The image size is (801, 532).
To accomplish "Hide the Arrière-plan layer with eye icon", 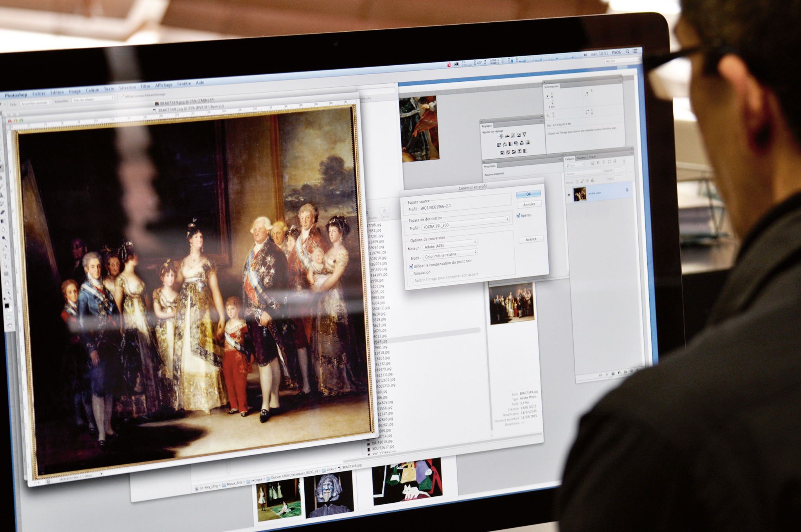I will click(x=569, y=195).
